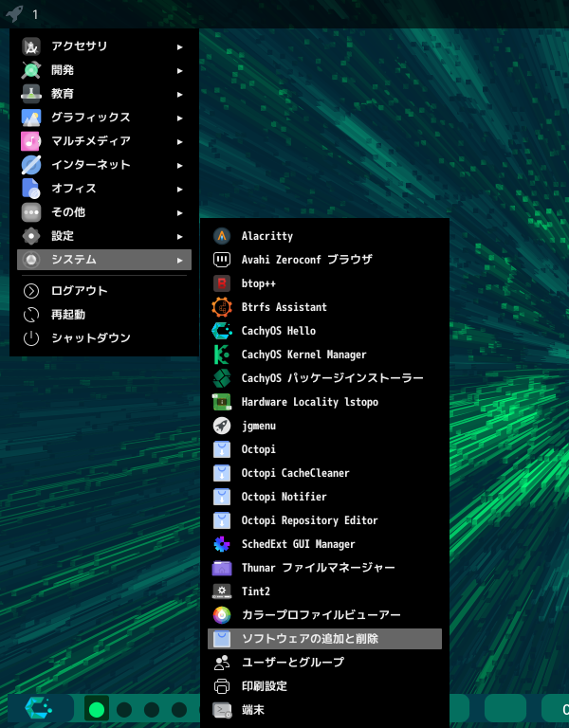
Task: Click the SchedExt GUI Manager icon
Action: tap(222, 544)
